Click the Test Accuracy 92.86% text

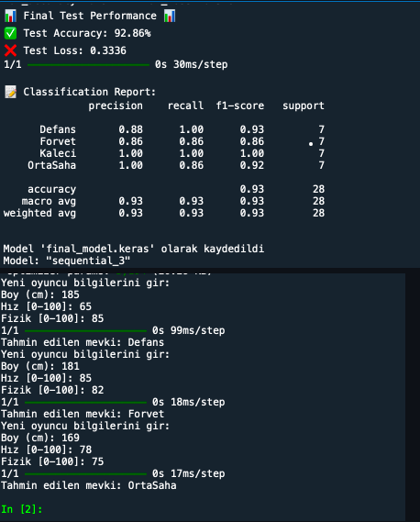click(87, 33)
